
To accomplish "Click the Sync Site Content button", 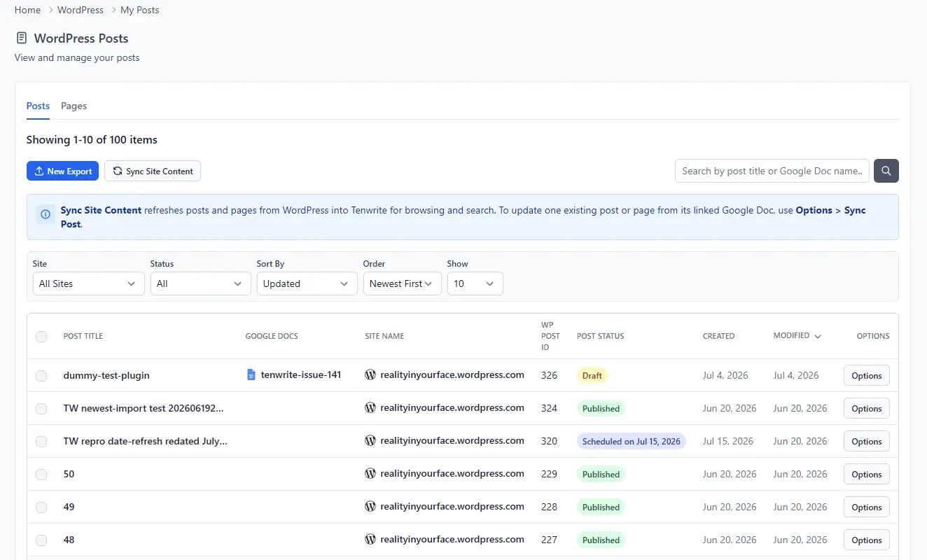I will coord(153,171).
